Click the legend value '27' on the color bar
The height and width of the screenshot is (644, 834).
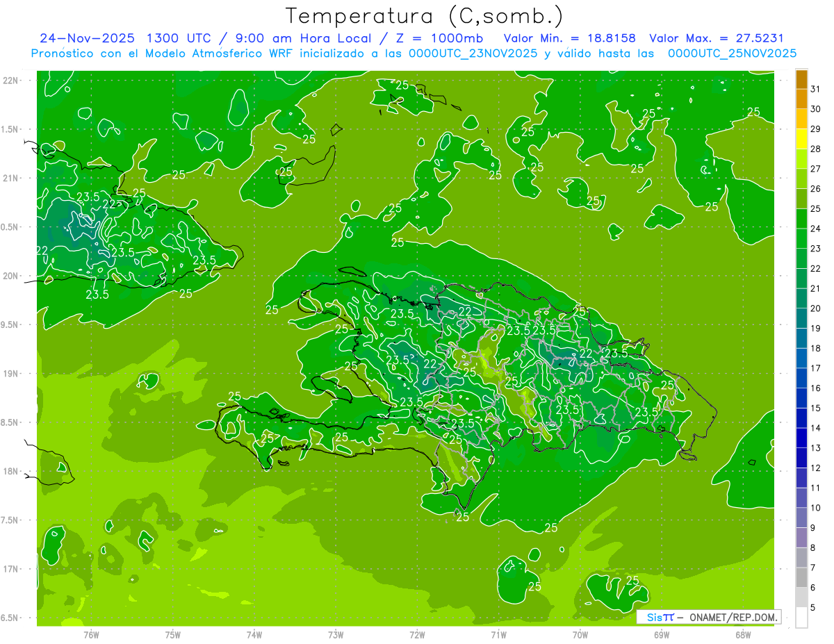[816, 169]
